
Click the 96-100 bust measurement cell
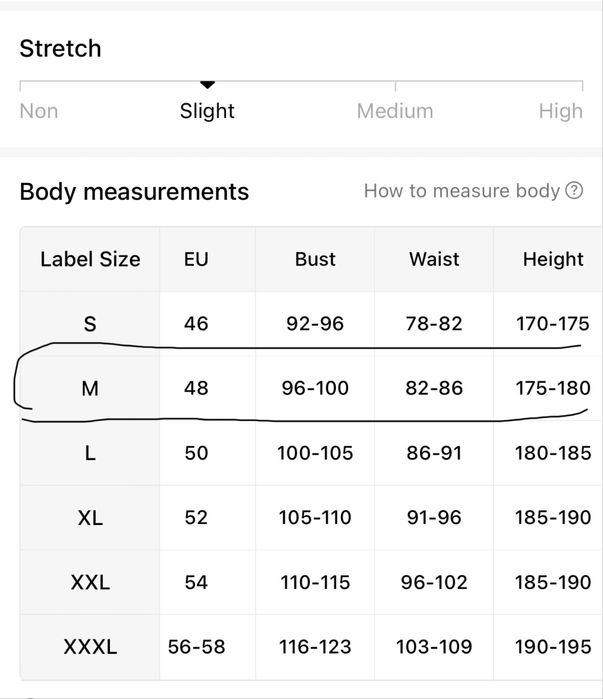[315, 388]
